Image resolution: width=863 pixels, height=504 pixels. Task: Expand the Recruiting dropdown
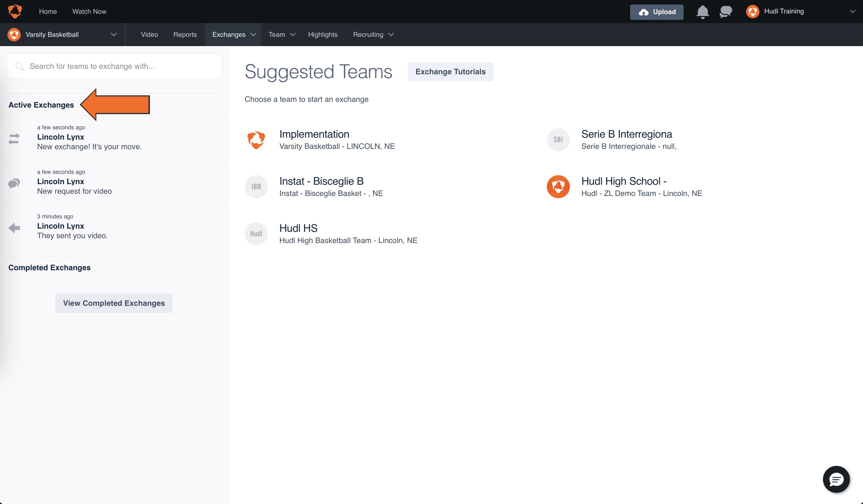[x=373, y=34]
